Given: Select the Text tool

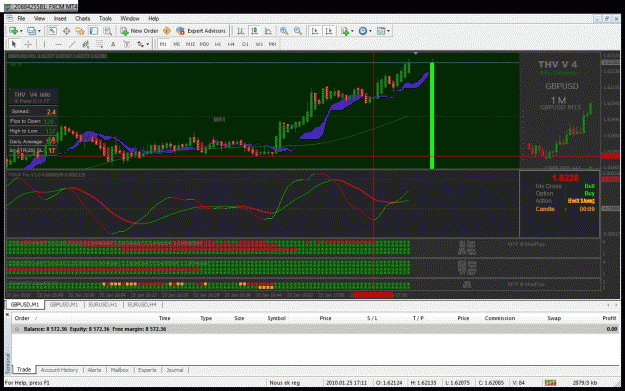Looking at the screenshot, I should [113, 44].
